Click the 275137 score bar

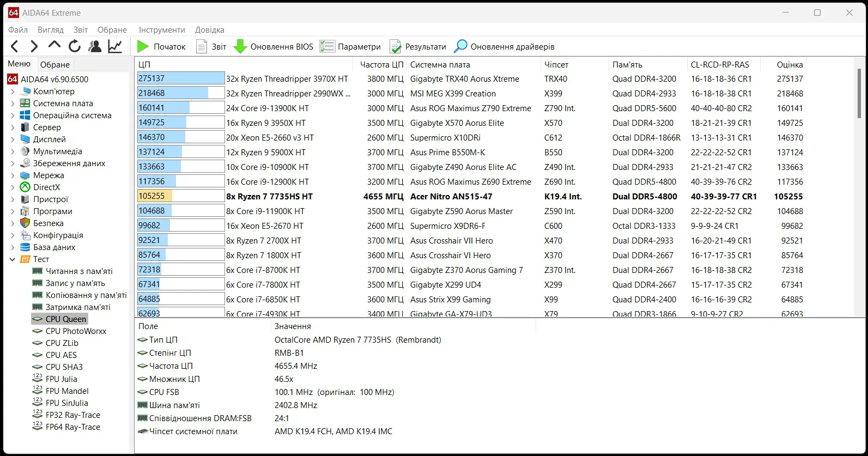(x=181, y=78)
